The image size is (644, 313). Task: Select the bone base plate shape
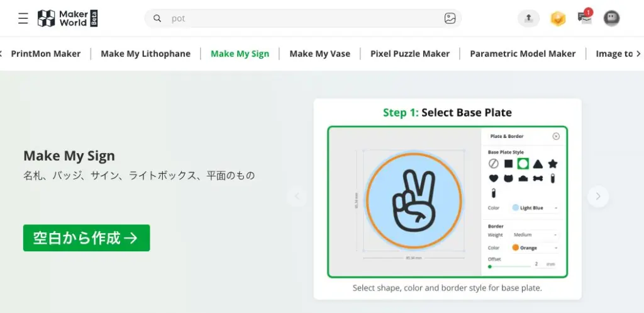pos(538,178)
